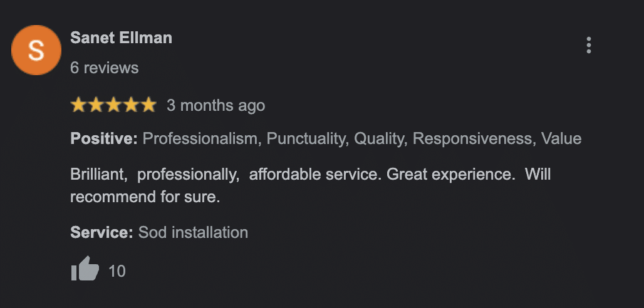Click the "6 reviews" link
Image resolution: width=644 pixels, height=308 pixels.
pyautogui.click(x=104, y=68)
